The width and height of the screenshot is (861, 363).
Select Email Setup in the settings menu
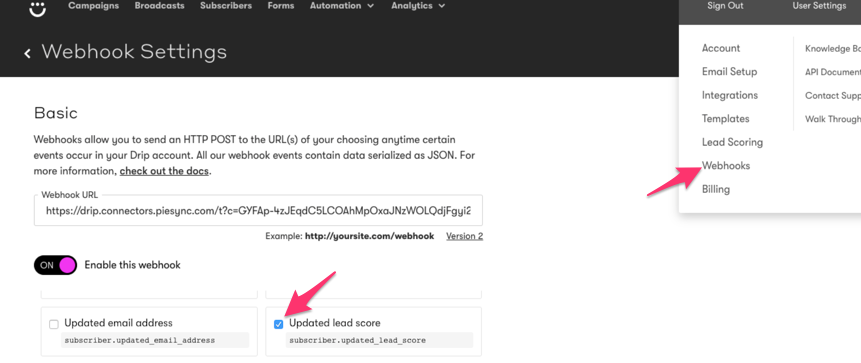pos(729,72)
